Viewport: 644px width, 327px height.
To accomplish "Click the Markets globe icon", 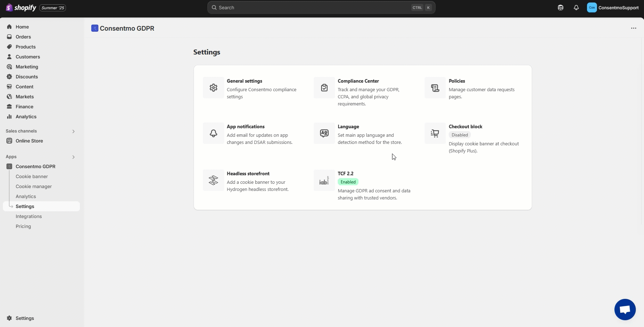I will 9,97.
